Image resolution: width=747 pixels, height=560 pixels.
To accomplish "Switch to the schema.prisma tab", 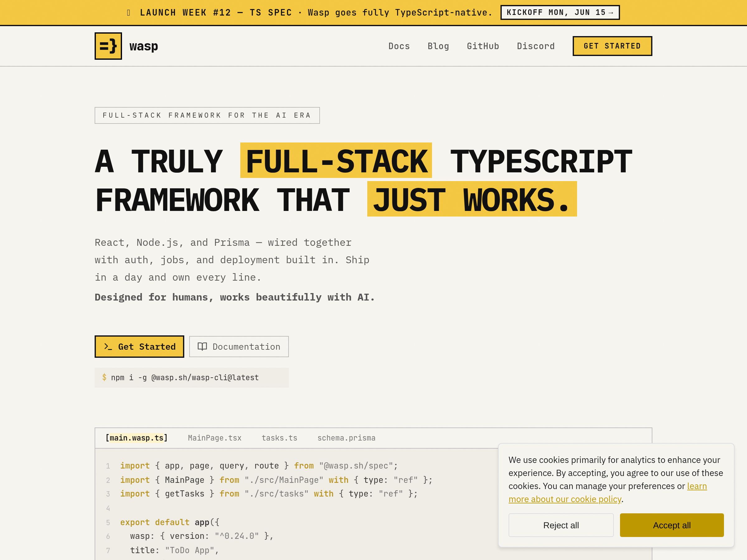I will click(x=346, y=438).
